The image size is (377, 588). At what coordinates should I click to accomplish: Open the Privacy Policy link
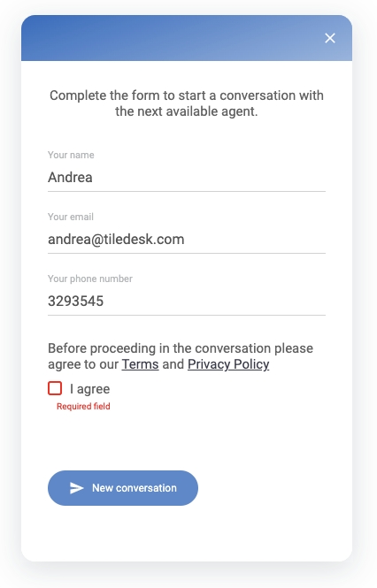point(228,364)
